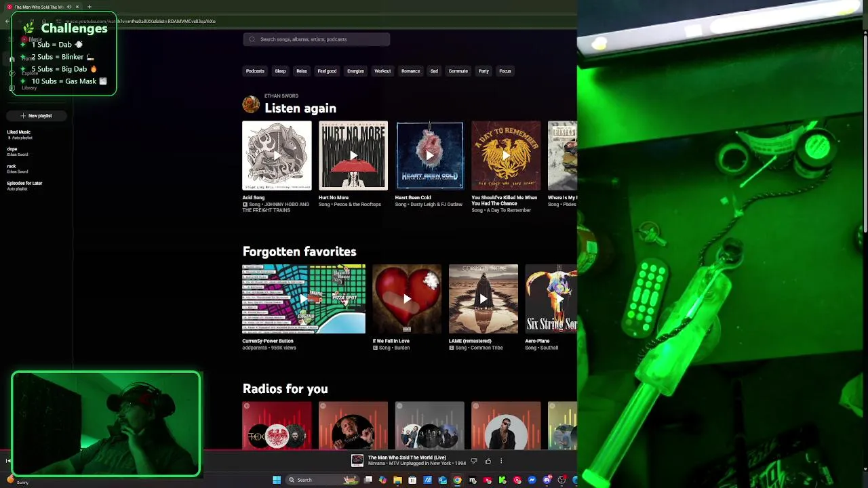Select the Relax mood chip

pos(302,71)
